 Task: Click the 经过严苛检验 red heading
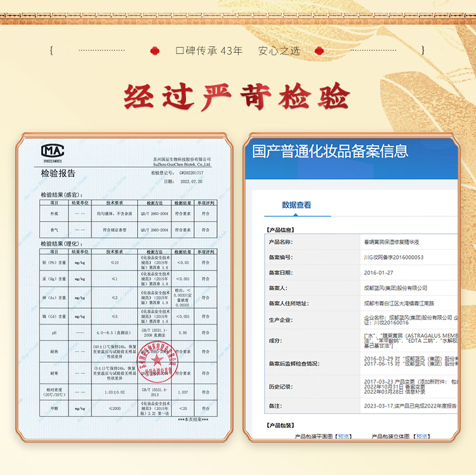[x=237, y=97]
